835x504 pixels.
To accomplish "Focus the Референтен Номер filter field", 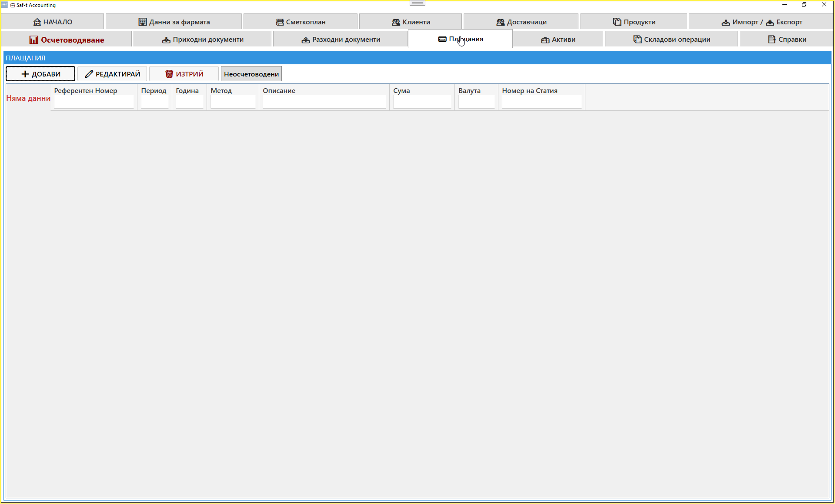I will coord(94,102).
